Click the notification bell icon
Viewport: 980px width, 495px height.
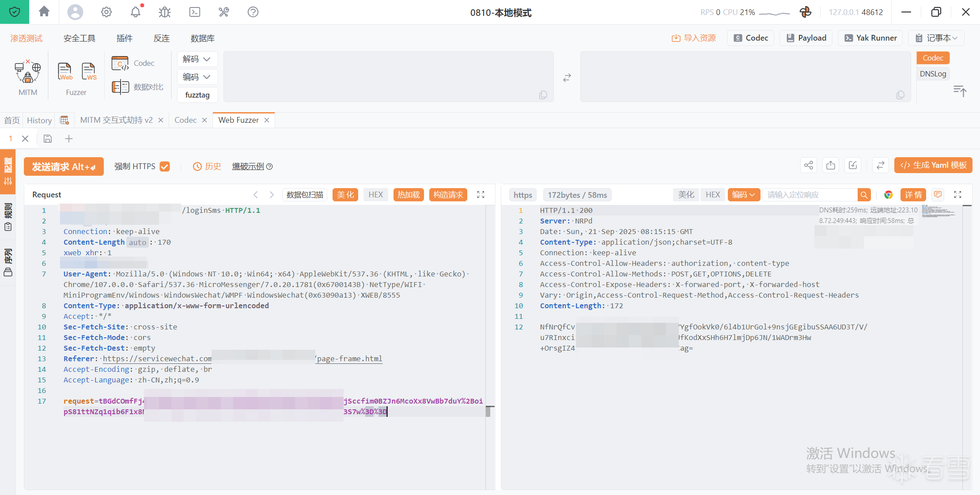[136, 12]
